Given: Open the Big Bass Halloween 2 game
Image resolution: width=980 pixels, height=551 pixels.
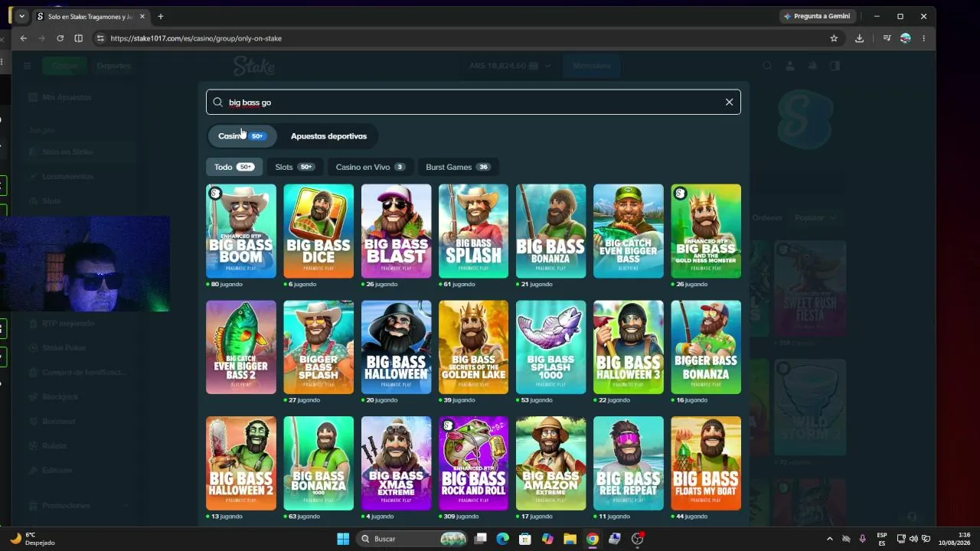Looking at the screenshot, I should [241, 464].
